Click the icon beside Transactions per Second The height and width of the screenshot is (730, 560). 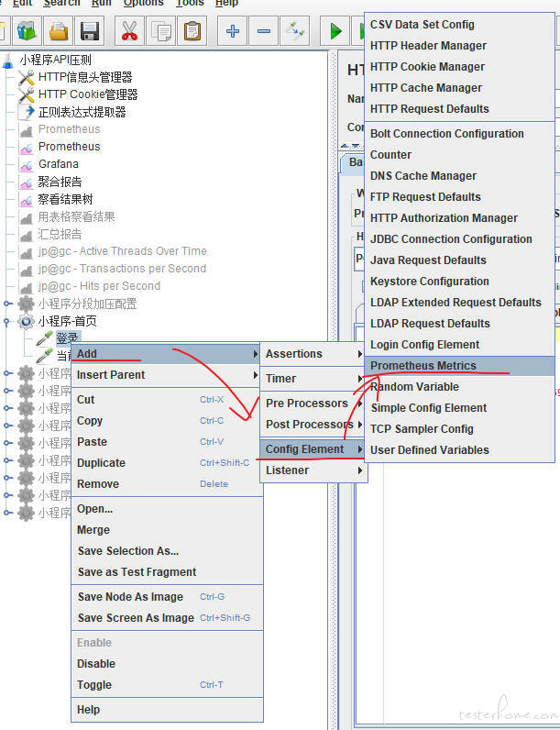pos(27,270)
